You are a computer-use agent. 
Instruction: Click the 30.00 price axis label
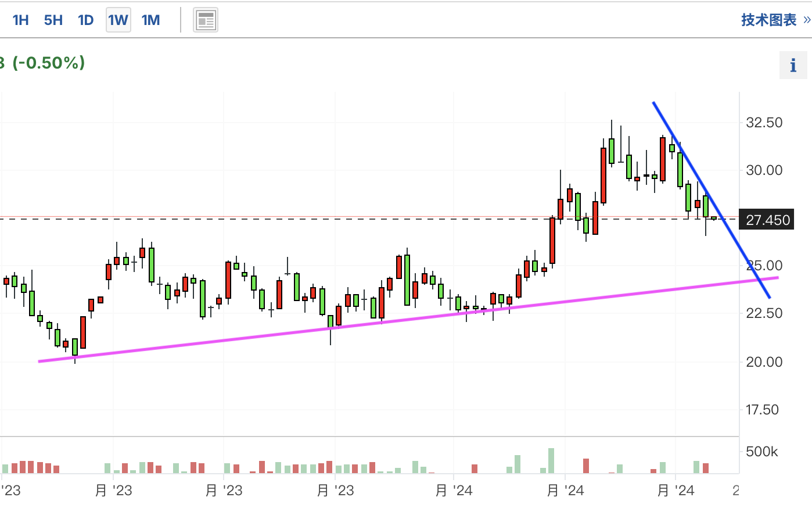[764, 170]
